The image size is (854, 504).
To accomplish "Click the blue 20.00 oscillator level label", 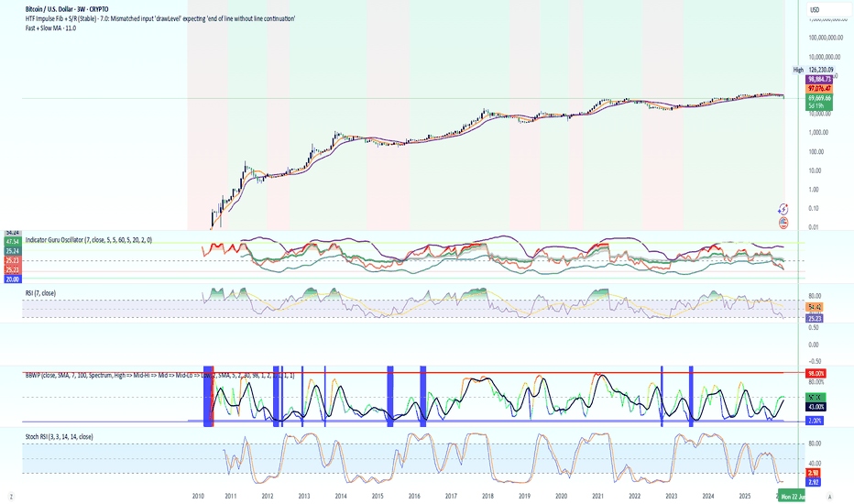I will (12, 279).
